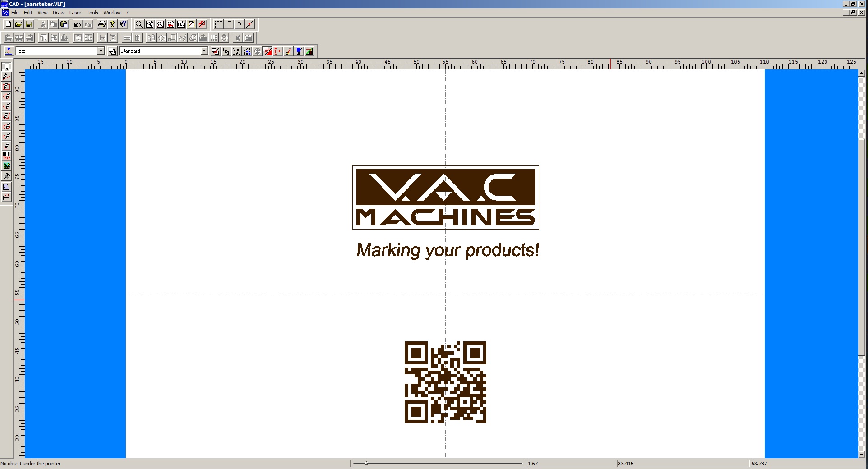Click the overlapping squares icon before Standard

tap(112, 51)
